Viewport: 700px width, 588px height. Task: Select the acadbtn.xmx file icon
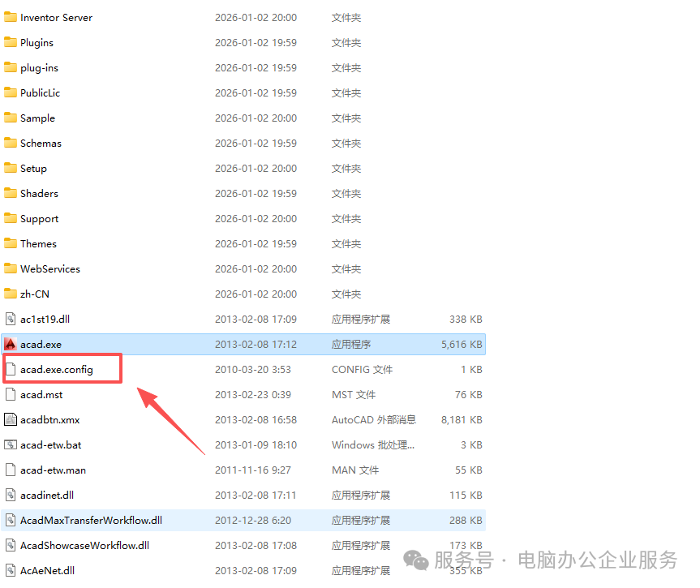pyautogui.click(x=11, y=419)
